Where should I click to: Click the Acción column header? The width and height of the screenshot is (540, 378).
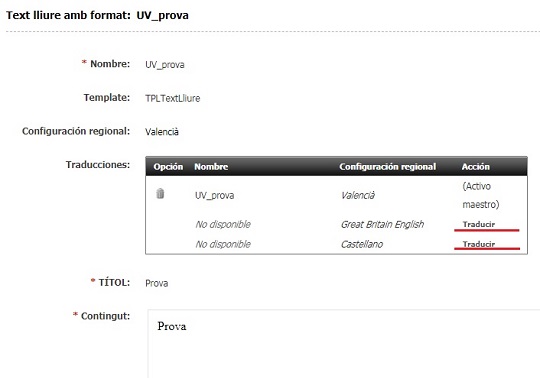coord(476,167)
